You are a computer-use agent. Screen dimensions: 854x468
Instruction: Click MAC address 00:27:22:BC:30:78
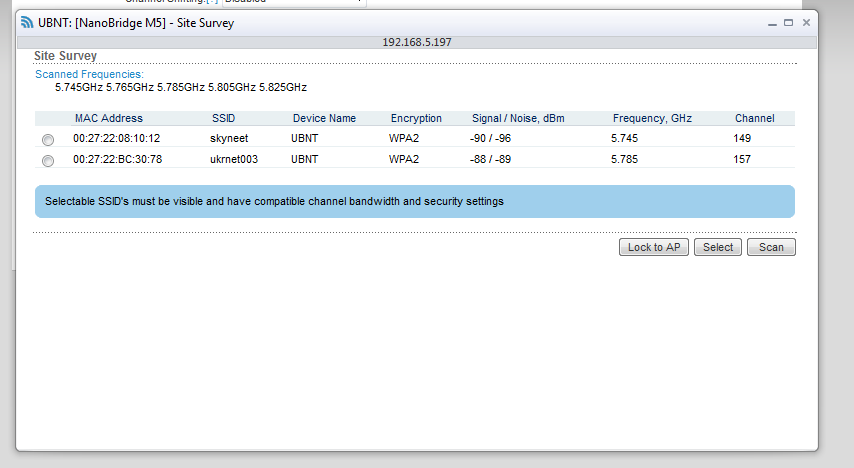pyautogui.click(x=117, y=159)
